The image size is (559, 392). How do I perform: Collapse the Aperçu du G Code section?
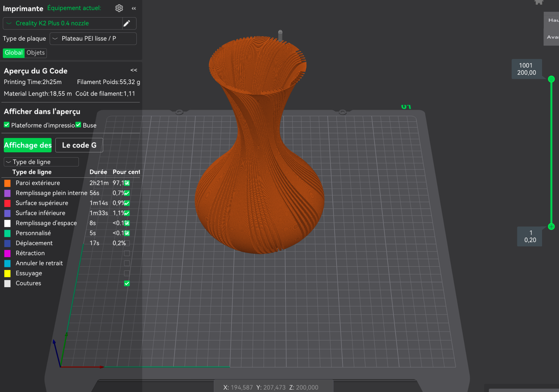tap(134, 70)
